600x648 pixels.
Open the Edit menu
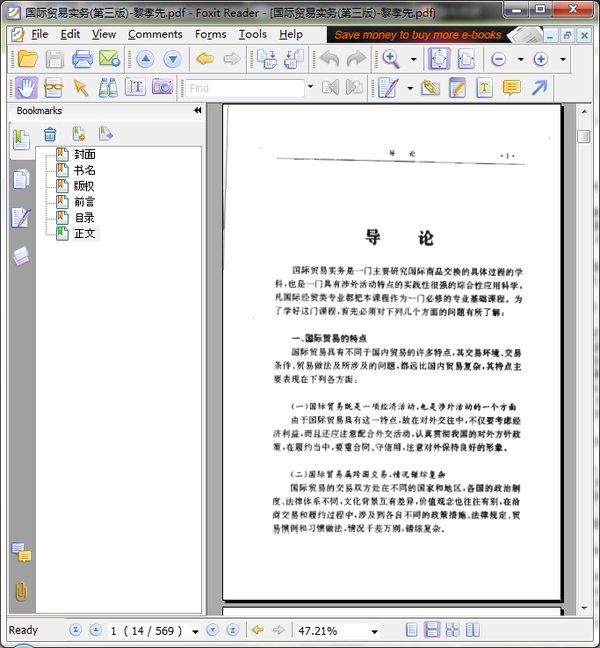tap(70, 34)
